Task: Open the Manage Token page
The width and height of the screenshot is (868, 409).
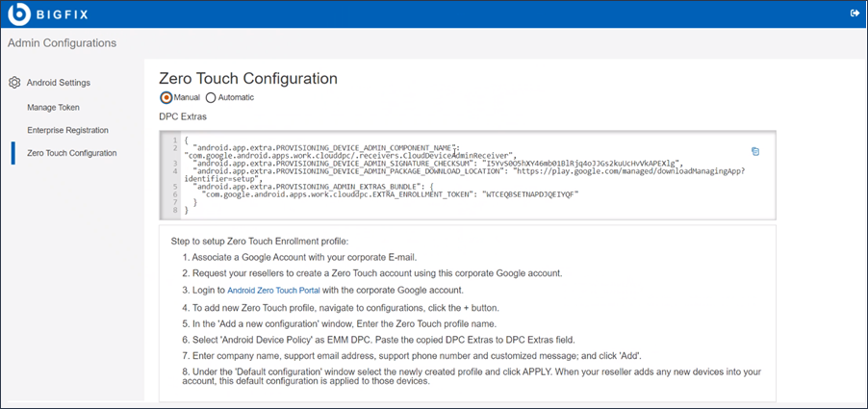Action: click(x=53, y=107)
